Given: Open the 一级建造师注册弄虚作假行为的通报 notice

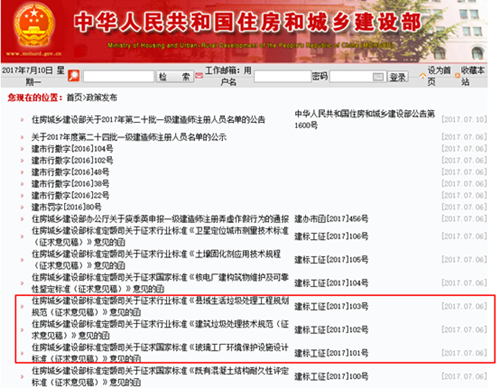Looking at the screenshot, I should [160, 219].
